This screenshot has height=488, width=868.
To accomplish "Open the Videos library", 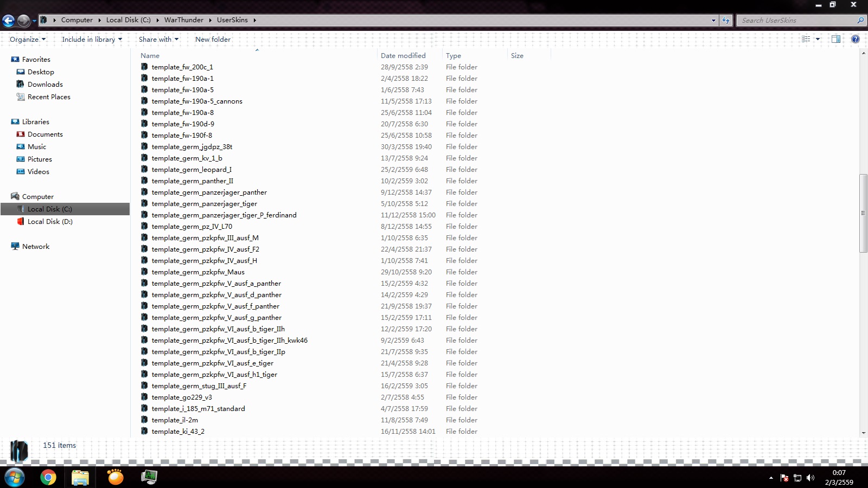I will pos(38,172).
